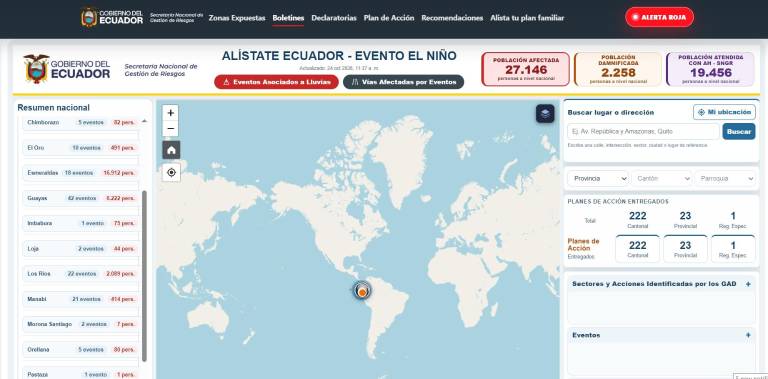Expand Sectores y Acciones Identificadas section
Image resolution: width=768 pixels, height=379 pixels.
(x=748, y=284)
